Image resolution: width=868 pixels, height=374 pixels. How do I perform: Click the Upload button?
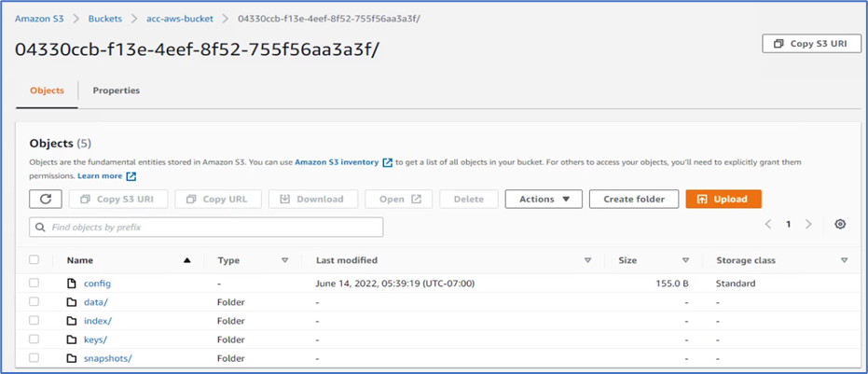[x=723, y=199]
